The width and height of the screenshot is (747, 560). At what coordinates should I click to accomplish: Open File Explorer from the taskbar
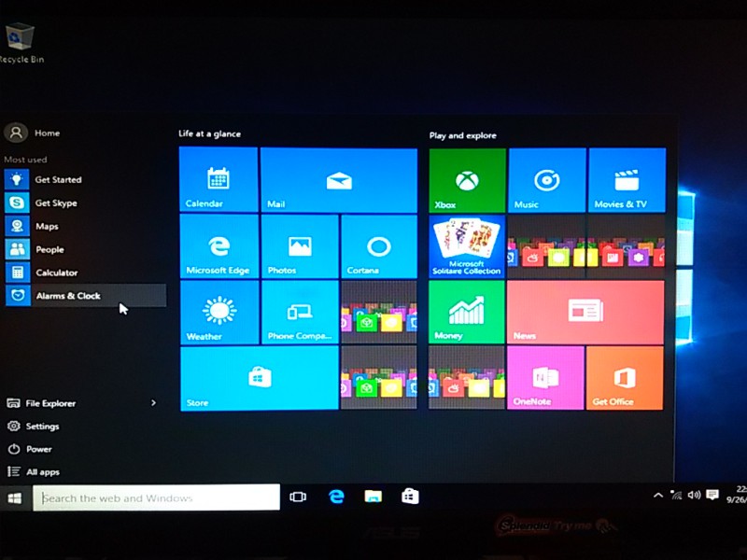point(373,497)
